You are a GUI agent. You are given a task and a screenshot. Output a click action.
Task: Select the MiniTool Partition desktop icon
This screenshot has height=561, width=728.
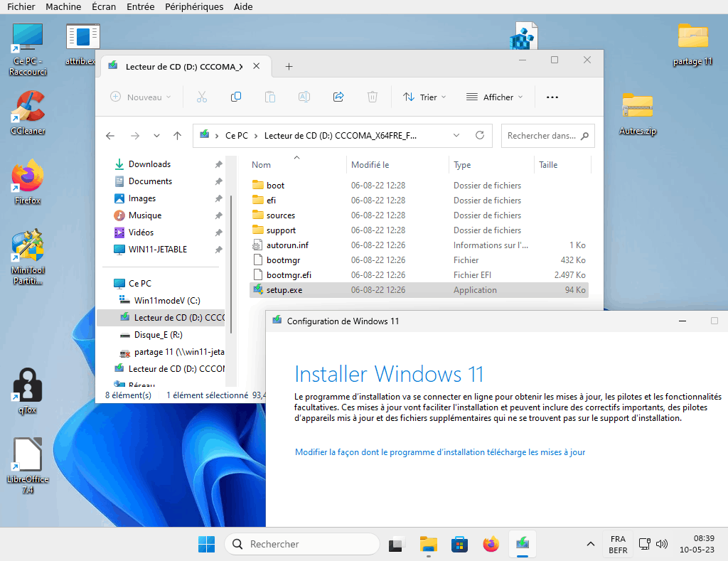click(x=28, y=257)
